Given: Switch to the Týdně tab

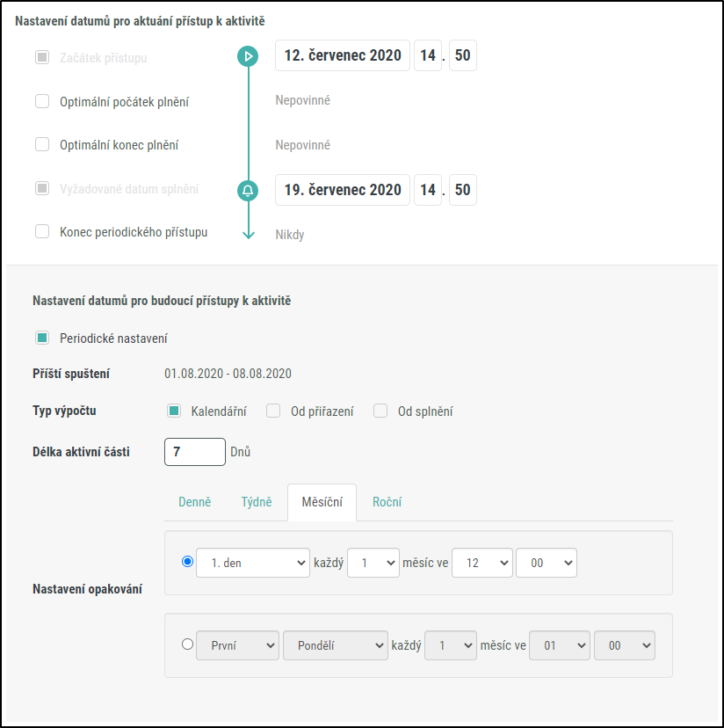Looking at the screenshot, I should 257,502.
